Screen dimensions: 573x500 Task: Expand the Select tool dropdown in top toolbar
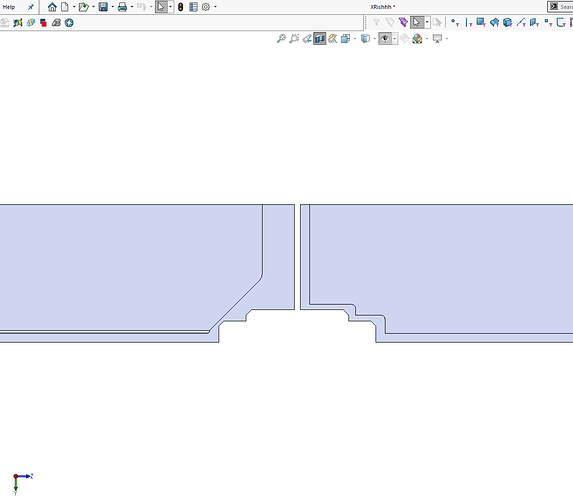pyautogui.click(x=170, y=7)
